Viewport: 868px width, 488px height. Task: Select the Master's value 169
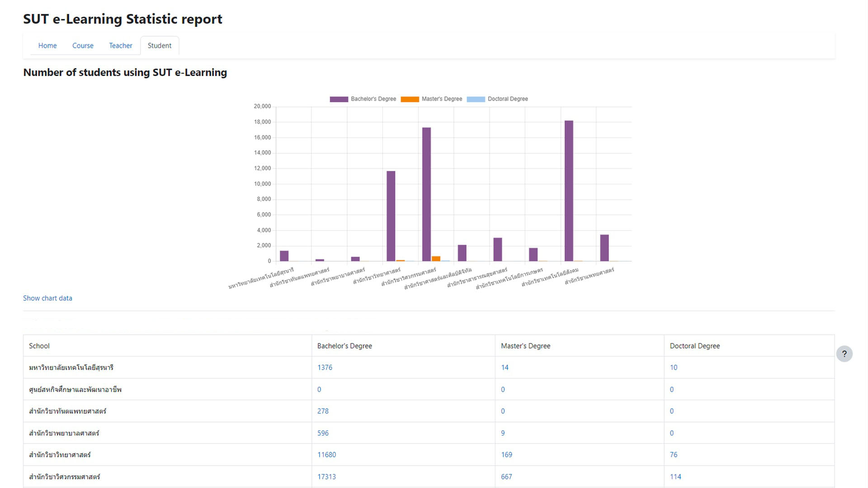pos(506,455)
